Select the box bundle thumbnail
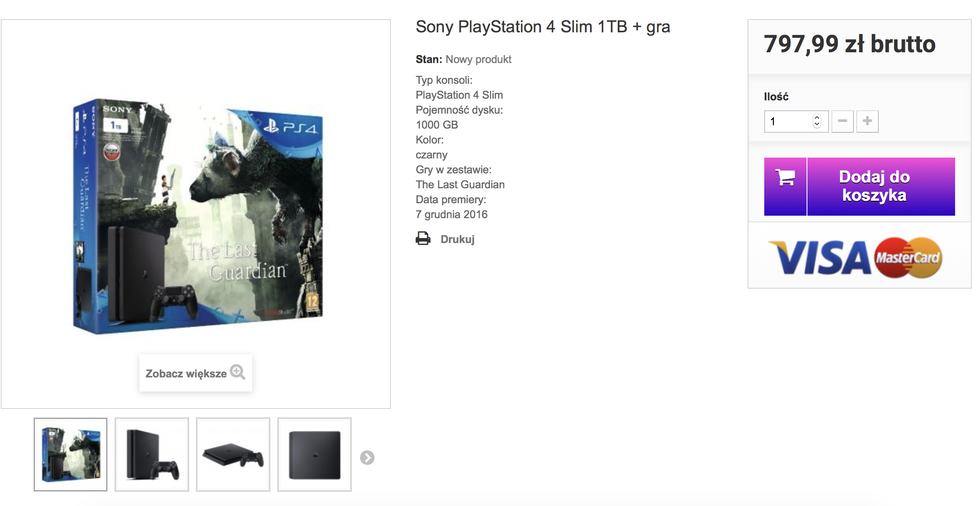 71,455
